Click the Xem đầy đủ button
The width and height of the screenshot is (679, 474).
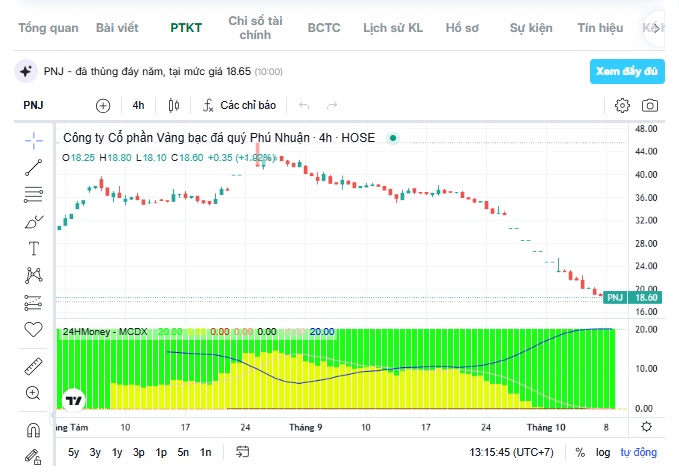tap(627, 71)
